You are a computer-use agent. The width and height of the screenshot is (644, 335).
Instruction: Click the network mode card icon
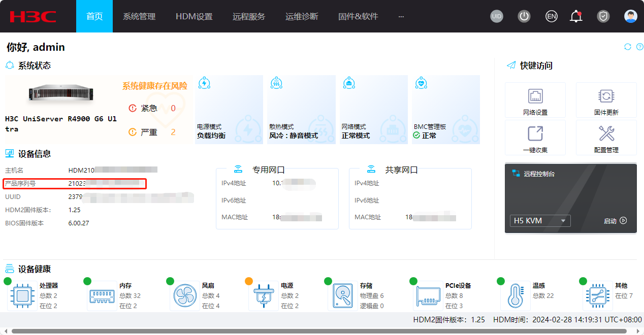pos(348,83)
